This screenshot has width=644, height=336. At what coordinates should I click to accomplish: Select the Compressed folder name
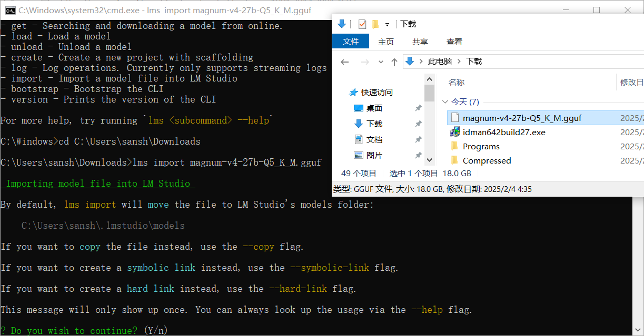pyautogui.click(x=487, y=160)
